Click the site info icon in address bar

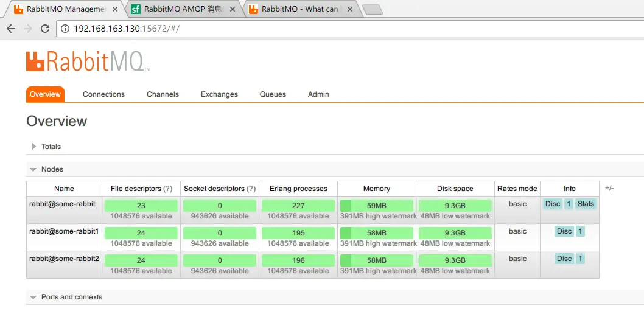click(65, 29)
